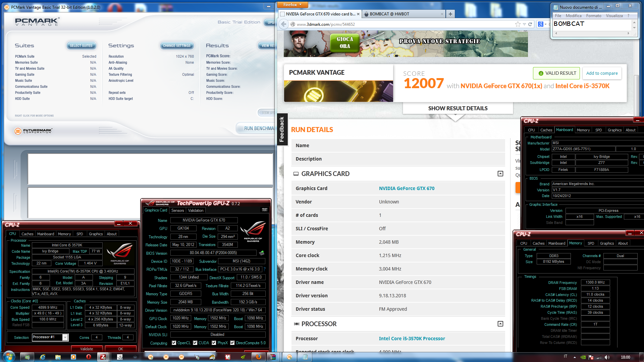Screen dimensions: 644x362
Task: Switch to the Sensors tab in GPU-Z
Action: [177, 210]
